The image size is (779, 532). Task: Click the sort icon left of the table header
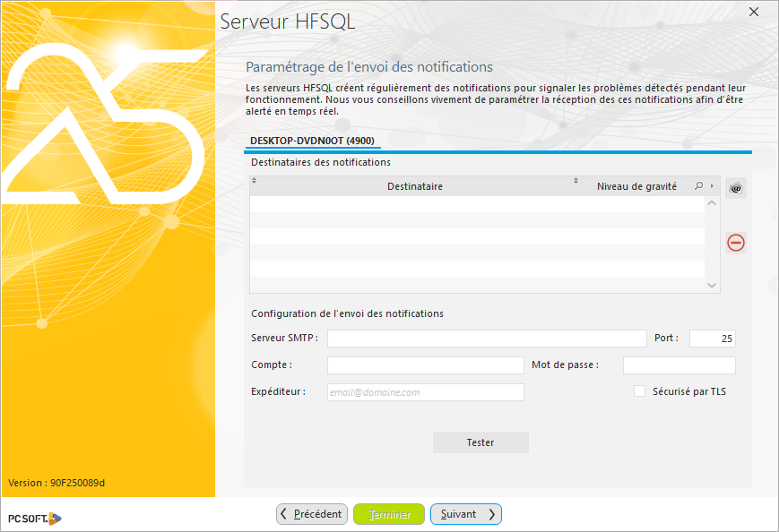coord(253,182)
